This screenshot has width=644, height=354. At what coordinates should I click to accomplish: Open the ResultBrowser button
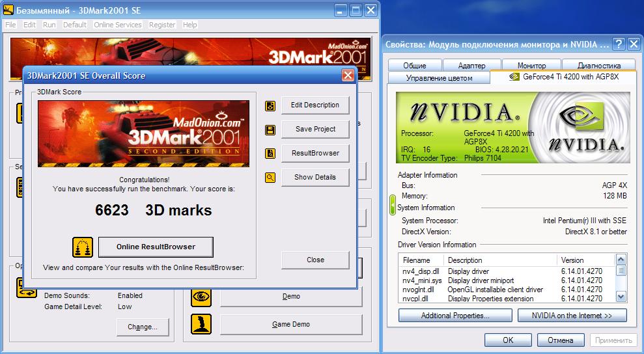point(315,153)
